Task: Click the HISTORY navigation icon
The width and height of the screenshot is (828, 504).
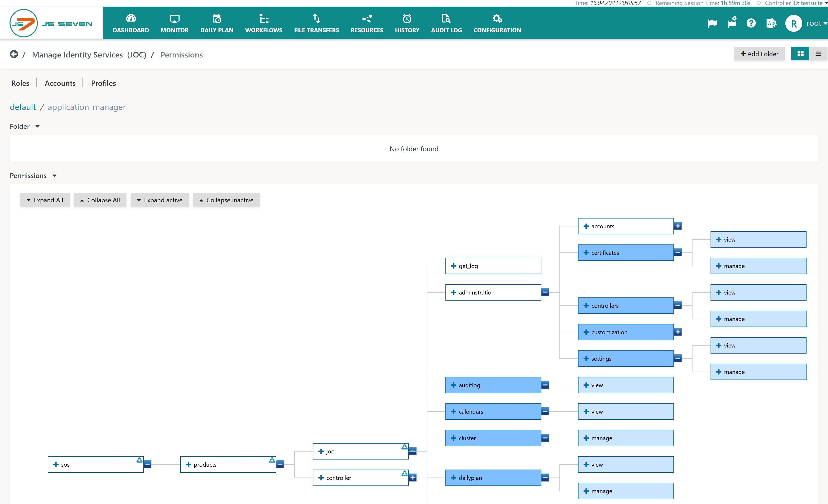Action: (406, 18)
